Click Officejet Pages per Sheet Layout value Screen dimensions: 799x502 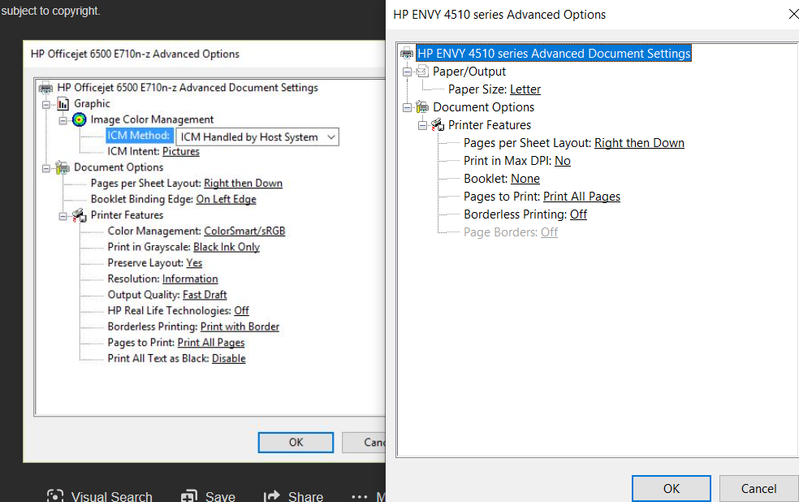click(x=243, y=183)
